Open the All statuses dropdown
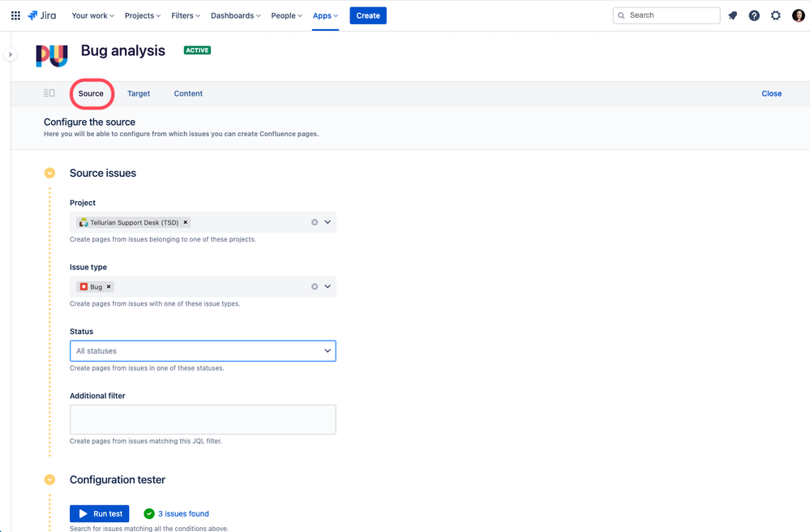810x532 pixels. tap(202, 350)
